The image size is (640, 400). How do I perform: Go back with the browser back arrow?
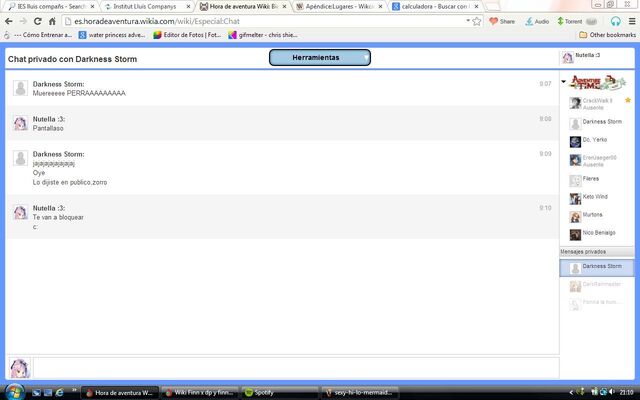pos(9,21)
